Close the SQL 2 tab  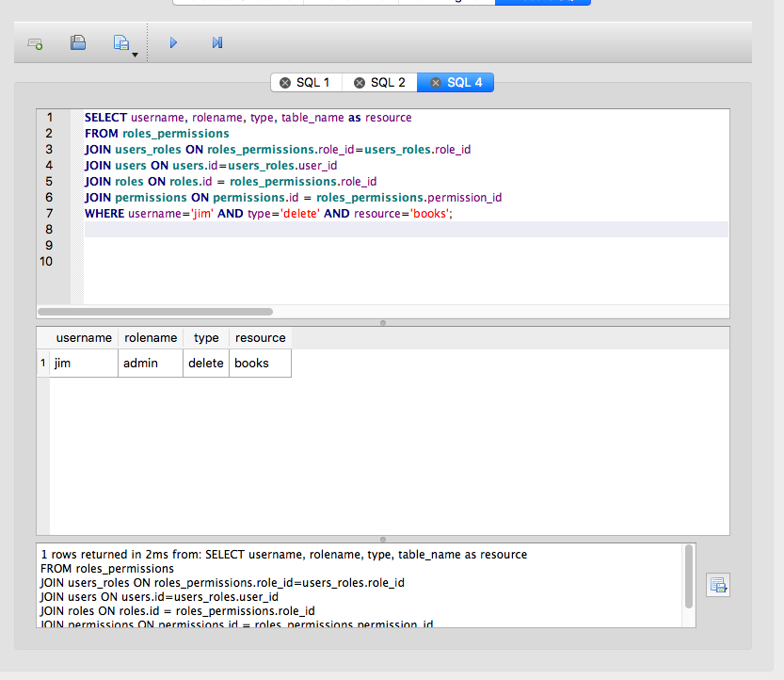point(359,83)
